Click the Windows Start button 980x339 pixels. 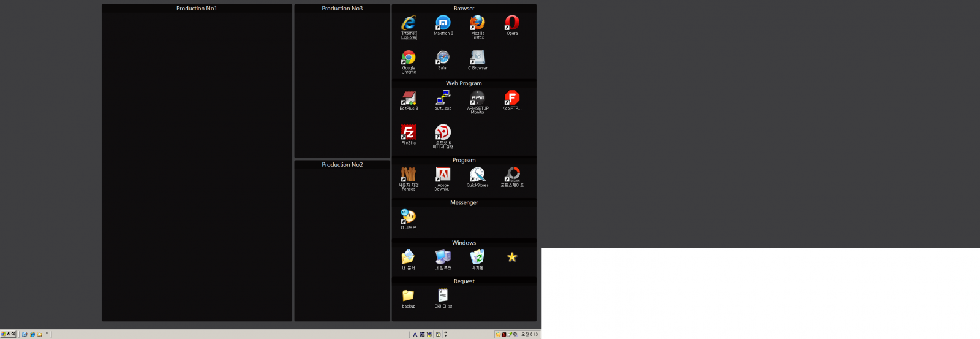pyautogui.click(x=9, y=334)
